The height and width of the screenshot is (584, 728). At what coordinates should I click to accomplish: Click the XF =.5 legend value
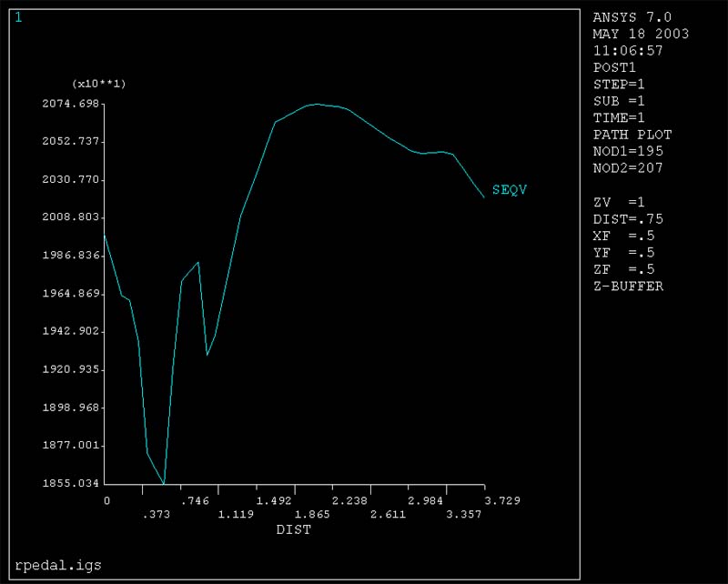coord(623,236)
